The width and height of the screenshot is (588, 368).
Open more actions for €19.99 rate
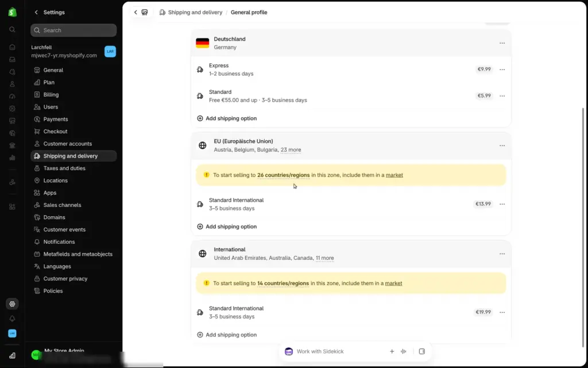coord(502,312)
